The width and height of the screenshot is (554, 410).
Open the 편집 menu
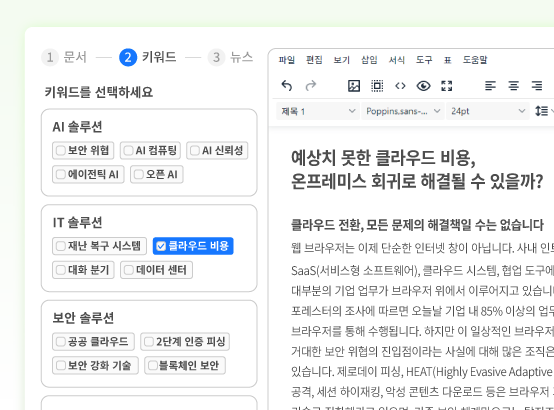314,60
